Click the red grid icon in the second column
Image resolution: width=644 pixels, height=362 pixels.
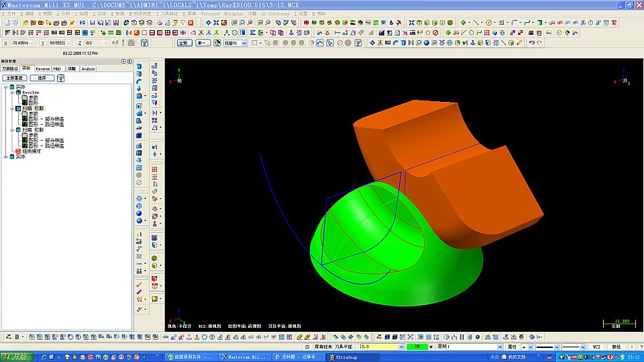coord(154,170)
